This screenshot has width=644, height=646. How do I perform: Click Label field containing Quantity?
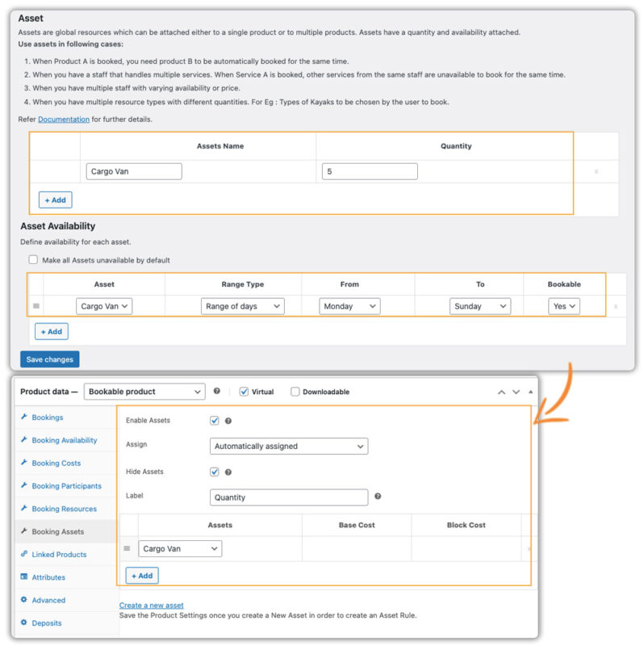coord(289,497)
